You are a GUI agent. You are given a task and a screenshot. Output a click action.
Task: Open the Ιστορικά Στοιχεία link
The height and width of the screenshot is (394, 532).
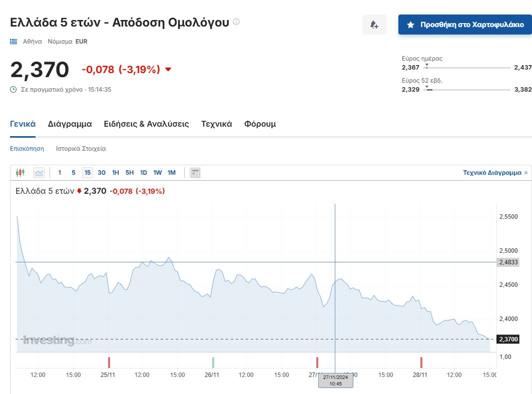pyautogui.click(x=81, y=149)
